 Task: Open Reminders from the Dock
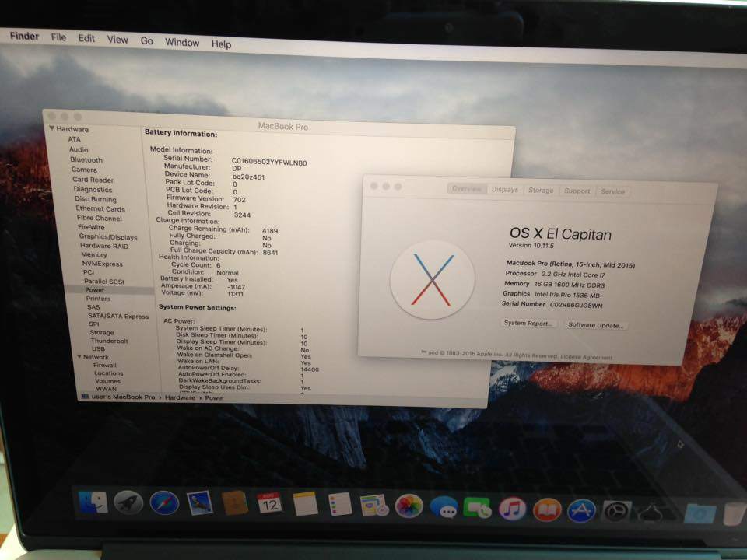click(340, 505)
